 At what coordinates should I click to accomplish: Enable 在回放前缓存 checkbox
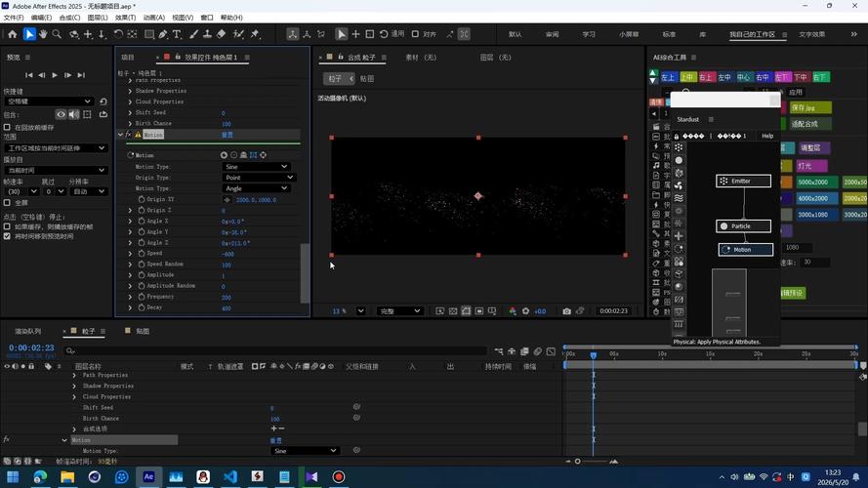click(x=7, y=127)
